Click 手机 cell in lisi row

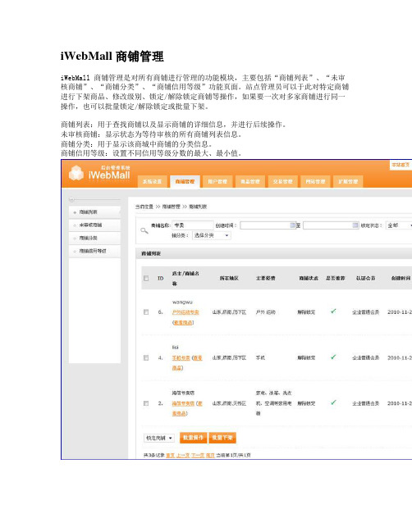pyautogui.click(x=260, y=357)
